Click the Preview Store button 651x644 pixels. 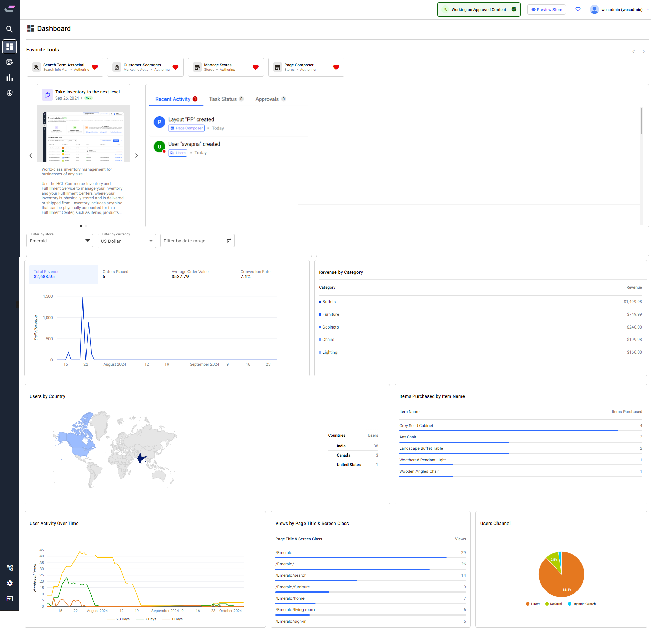tap(547, 10)
